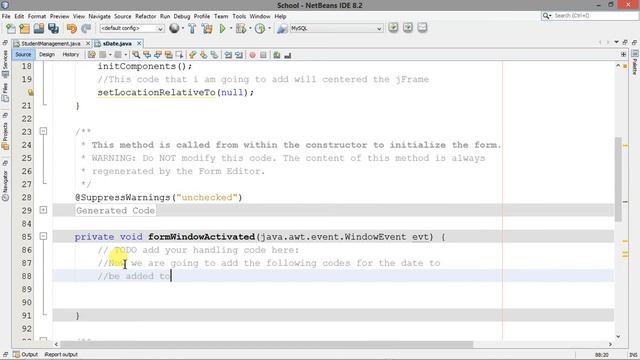Open the Refactor menu
640x360 pixels.
[x=145, y=16]
